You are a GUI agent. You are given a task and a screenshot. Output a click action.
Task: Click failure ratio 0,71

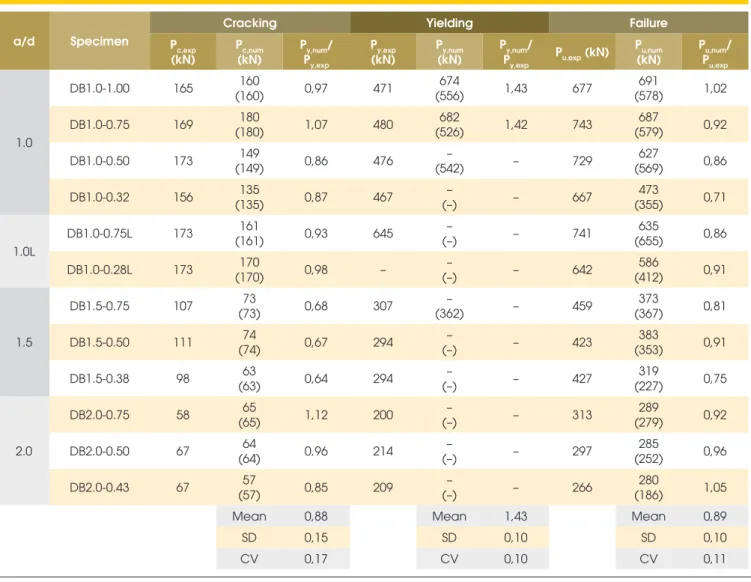click(x=715, y=197)
